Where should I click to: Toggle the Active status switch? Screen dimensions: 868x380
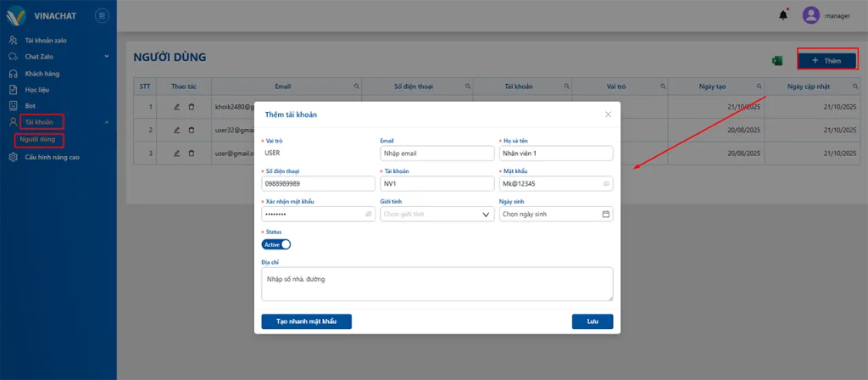pos(276,244)
